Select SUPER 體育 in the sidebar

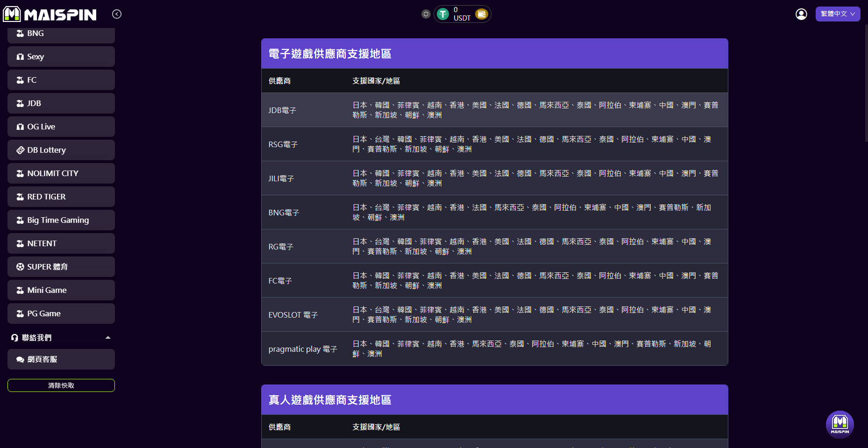(61, 267)
